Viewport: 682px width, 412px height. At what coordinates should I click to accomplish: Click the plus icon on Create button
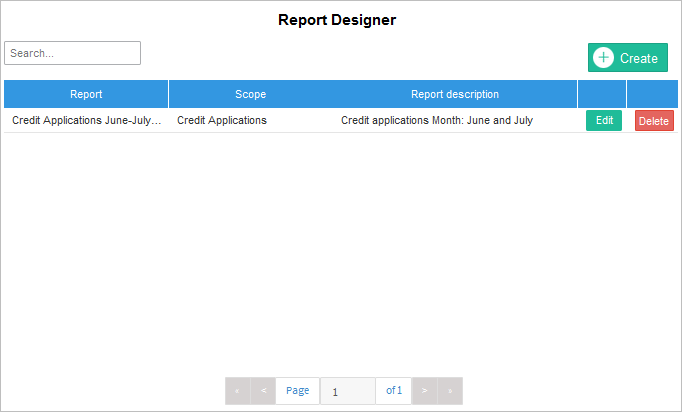603,58
